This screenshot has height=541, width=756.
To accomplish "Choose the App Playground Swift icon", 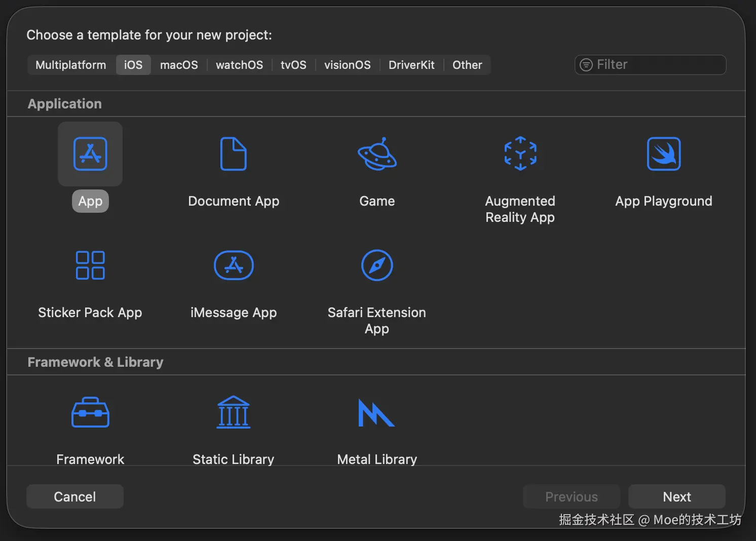I will [x=663, y=154].
